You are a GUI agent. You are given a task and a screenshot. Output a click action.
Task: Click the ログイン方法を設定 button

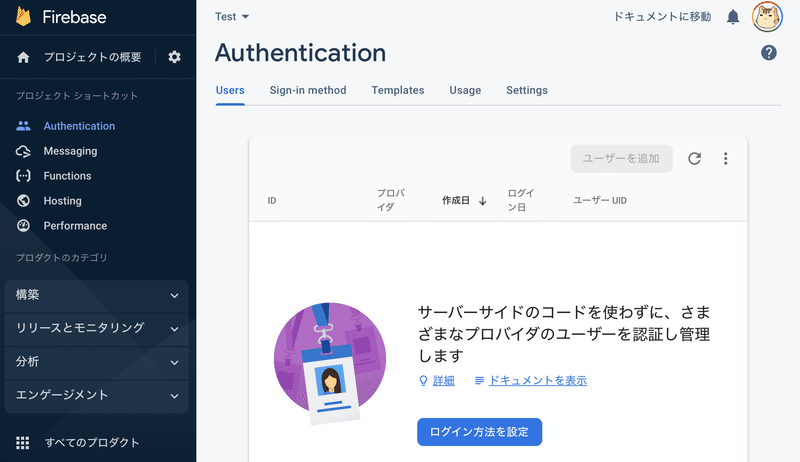pos(480,432)
